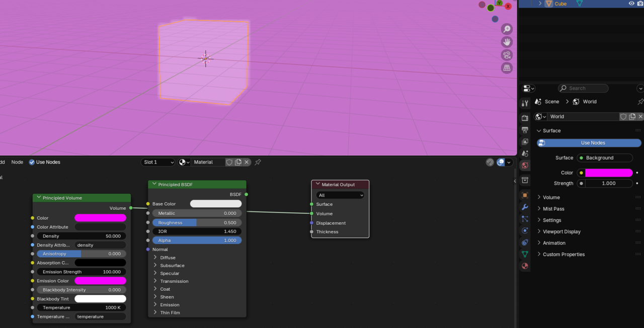Open the Material properties tab icon
The image size is (644, 328).
click(525, 266)
